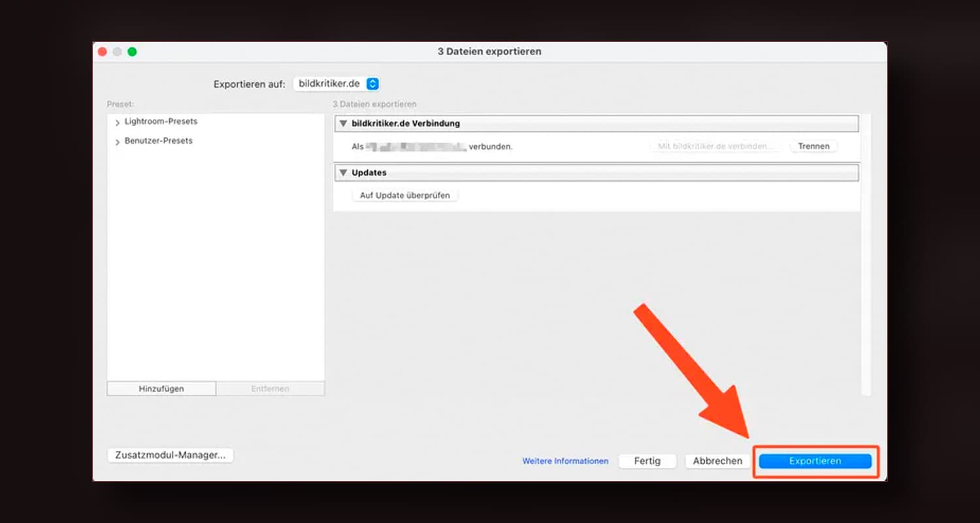980x523 pixels.
Task: Expand the Benutzer-Presets chevron arrow
Action: click(x=117, y=142)
